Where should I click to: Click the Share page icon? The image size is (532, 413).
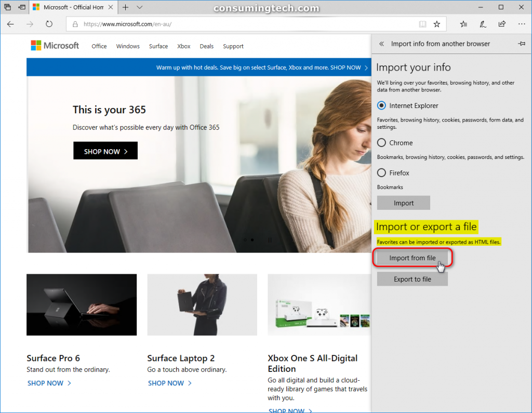[502, 24]
